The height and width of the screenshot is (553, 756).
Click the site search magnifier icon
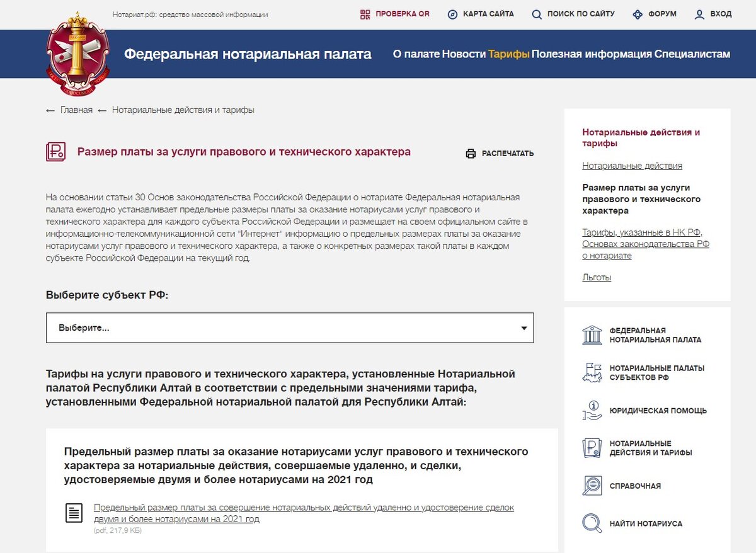537,14
